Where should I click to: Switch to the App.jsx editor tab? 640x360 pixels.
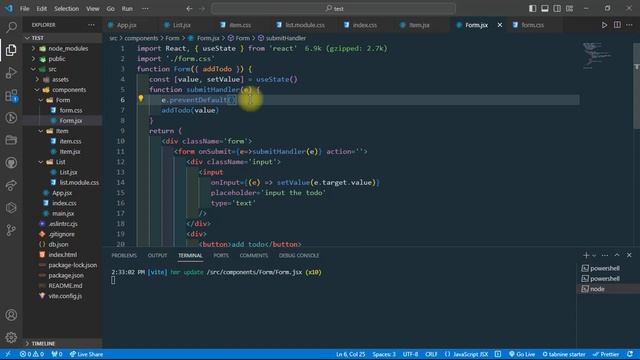(x=127, y=25)
